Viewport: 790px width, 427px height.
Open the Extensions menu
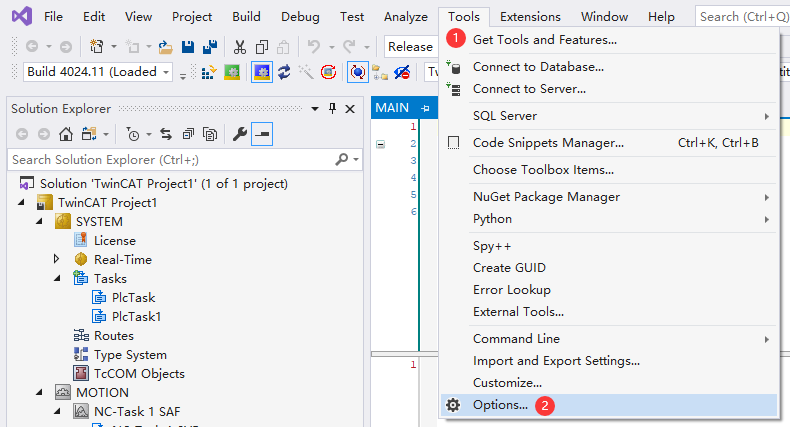530,17
